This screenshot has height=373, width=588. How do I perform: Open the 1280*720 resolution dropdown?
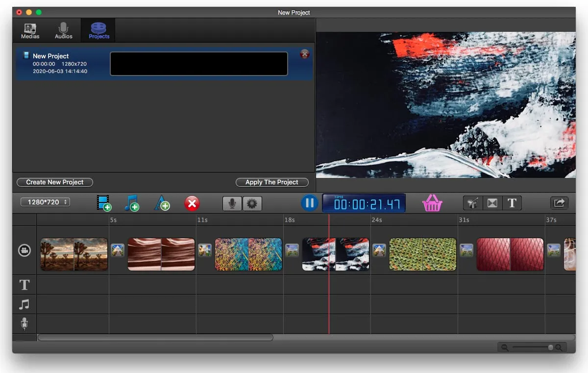tap(45, 201)
